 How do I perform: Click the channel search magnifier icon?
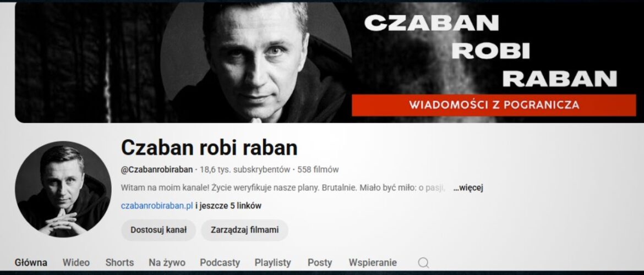[423, 263]
